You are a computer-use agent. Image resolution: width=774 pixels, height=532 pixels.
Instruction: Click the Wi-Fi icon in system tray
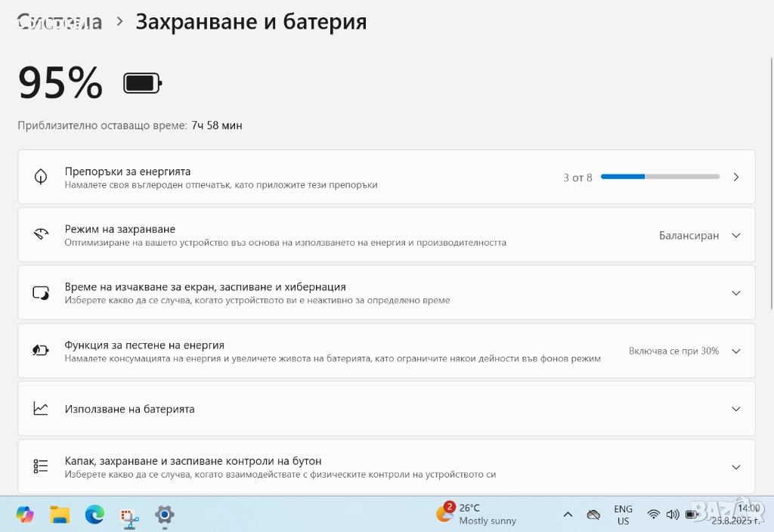(653, 515)
